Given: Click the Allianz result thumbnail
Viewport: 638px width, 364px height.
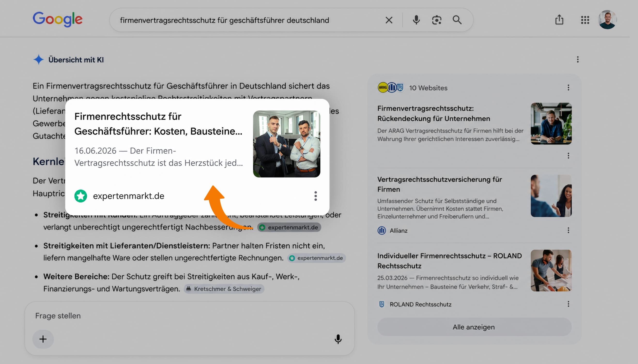Looking at the screenshot, I should coord(551,196).
